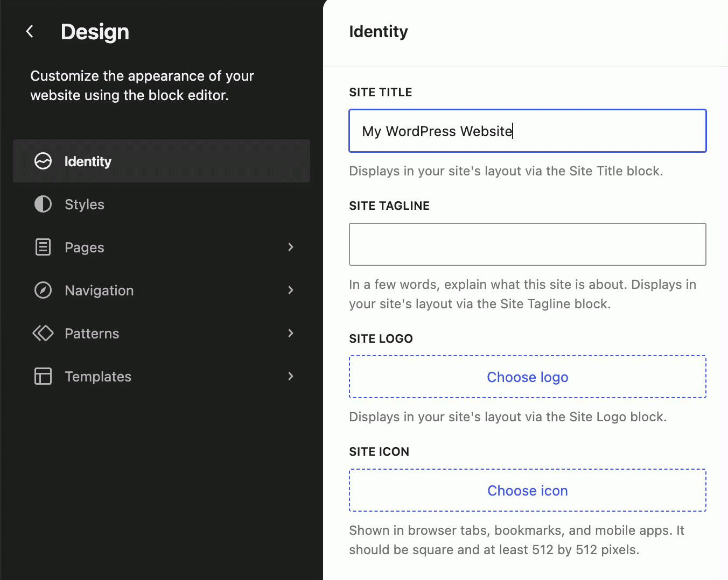Select the Identity menu item
The width and height of the screenshot is (728, 580).
click(x=162, y=161)
